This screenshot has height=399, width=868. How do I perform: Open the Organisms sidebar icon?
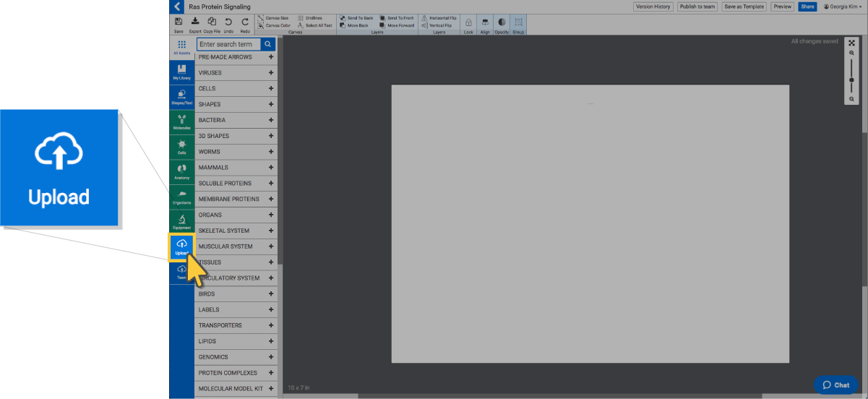(x=181, y=197)
